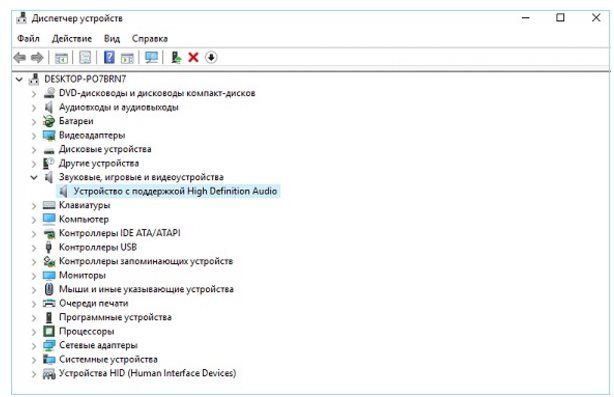The width and height of the screenshot is (614, 397).
Task: Select Мыши и иные указывающие устройства
Action: [x=146, y=289]
